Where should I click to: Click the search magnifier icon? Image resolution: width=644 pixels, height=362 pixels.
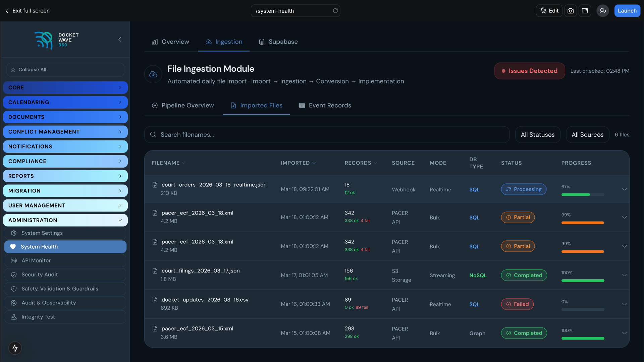click(153, 134)
